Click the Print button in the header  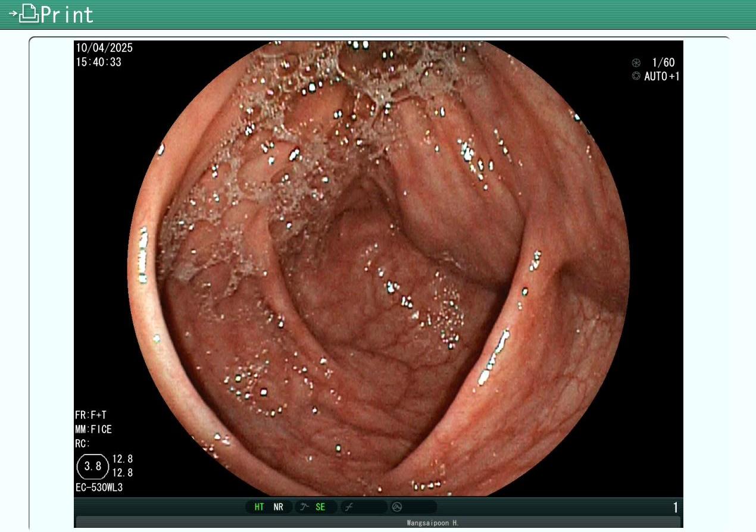point(51,14)
